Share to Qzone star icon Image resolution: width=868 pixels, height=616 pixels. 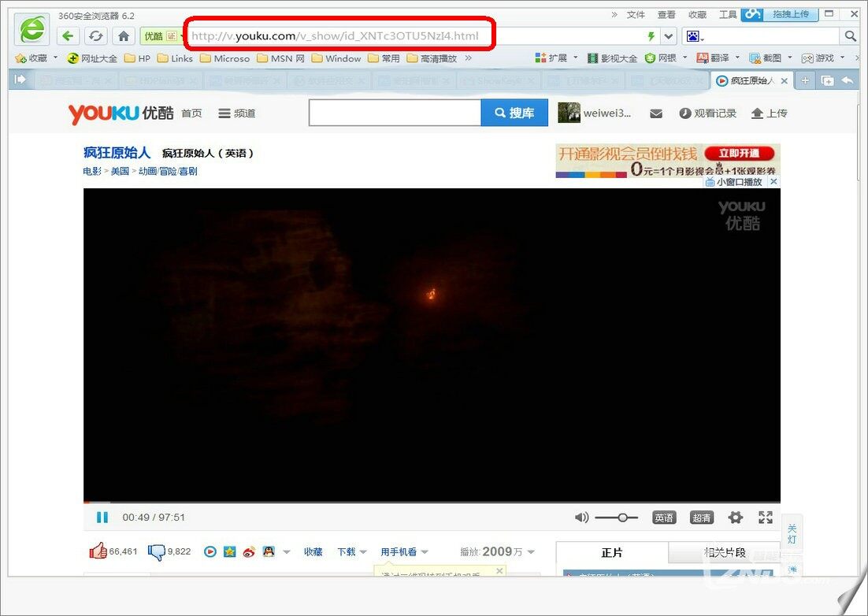(x=229, y=551)
